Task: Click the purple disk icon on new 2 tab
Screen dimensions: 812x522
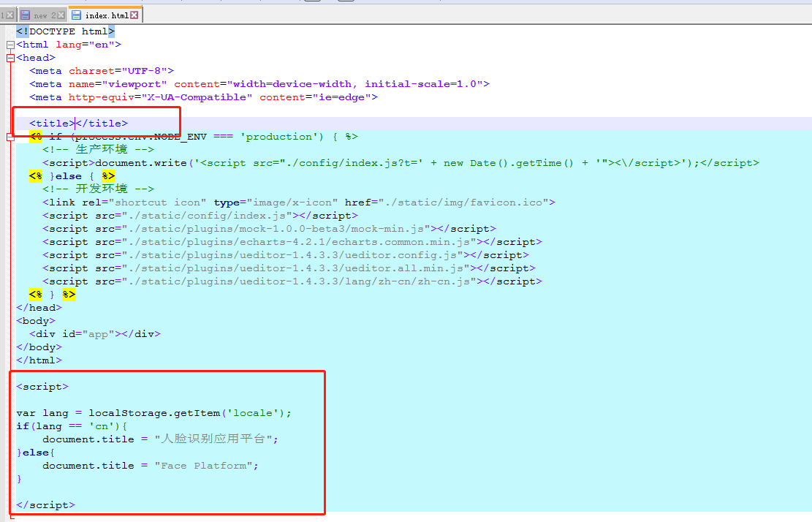Action: (25, 15)
